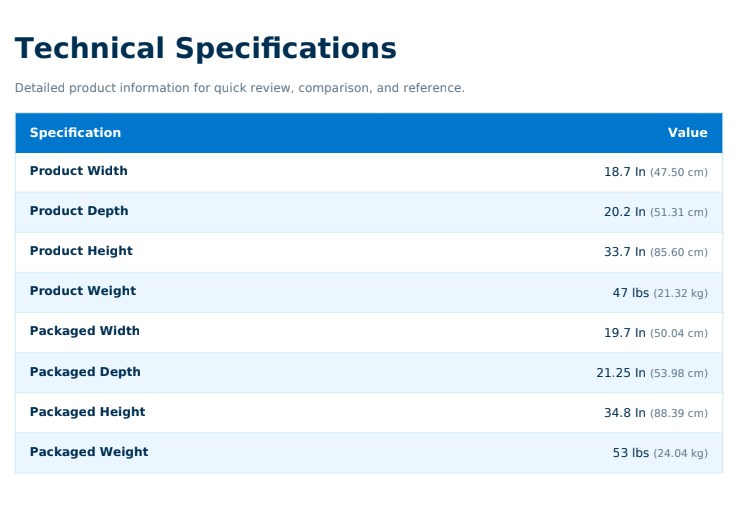This screenshot has width=743, height=509.
Task: Select the Packaged Width label
Action: click(x=85, y=331)
